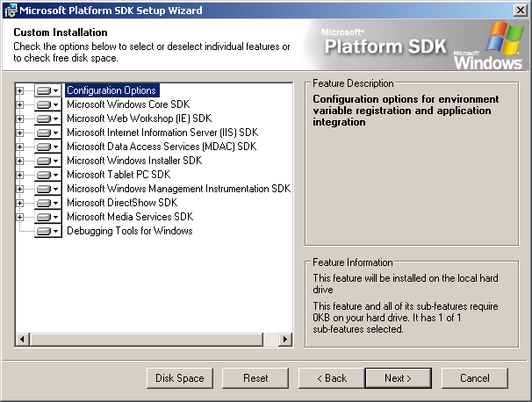Open install-state dropdown for Data Access Services SDK

47,147
